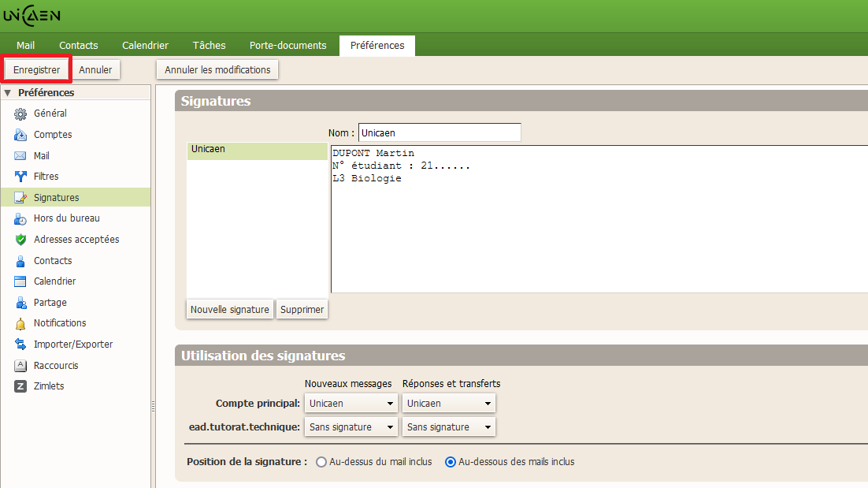Open Importer/Exporter arrows icon
868x488 pixels.
[x=20, y=345]
